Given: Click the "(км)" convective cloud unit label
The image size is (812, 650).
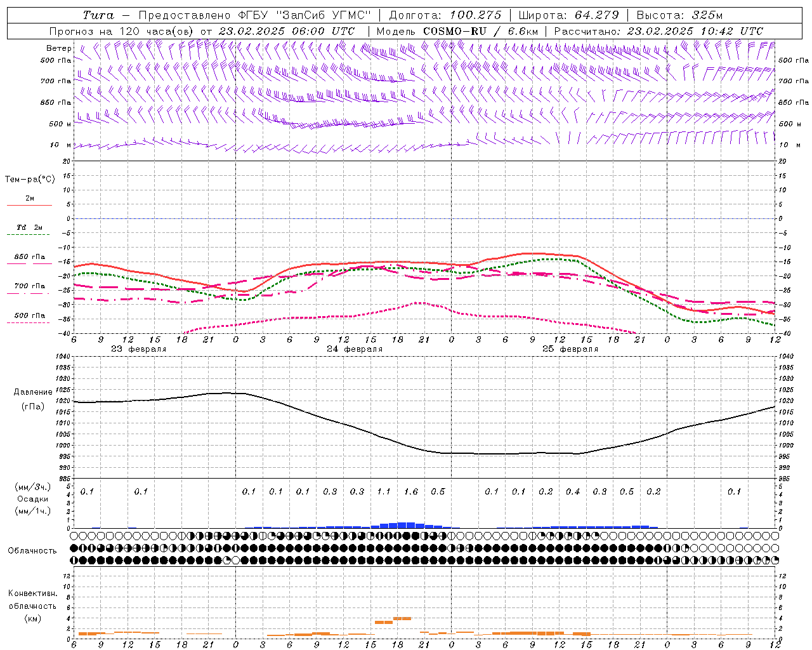Looking at the screenshot, I should (x=33, y=618).
